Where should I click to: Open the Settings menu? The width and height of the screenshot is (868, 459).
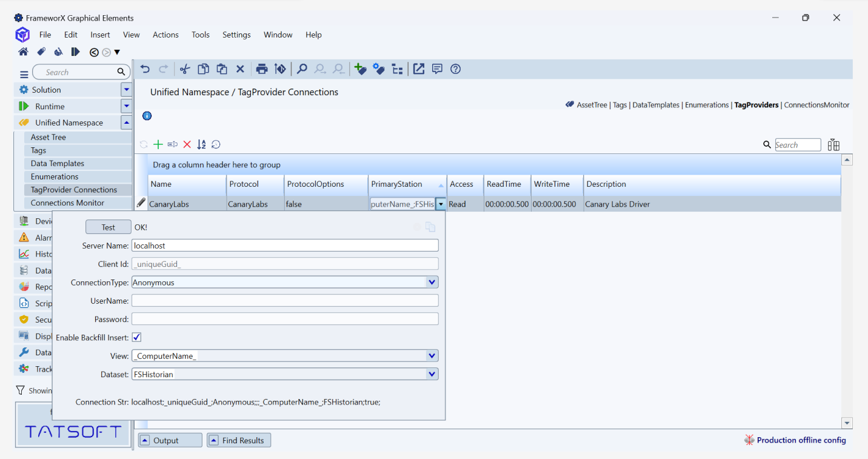point(236,35)
